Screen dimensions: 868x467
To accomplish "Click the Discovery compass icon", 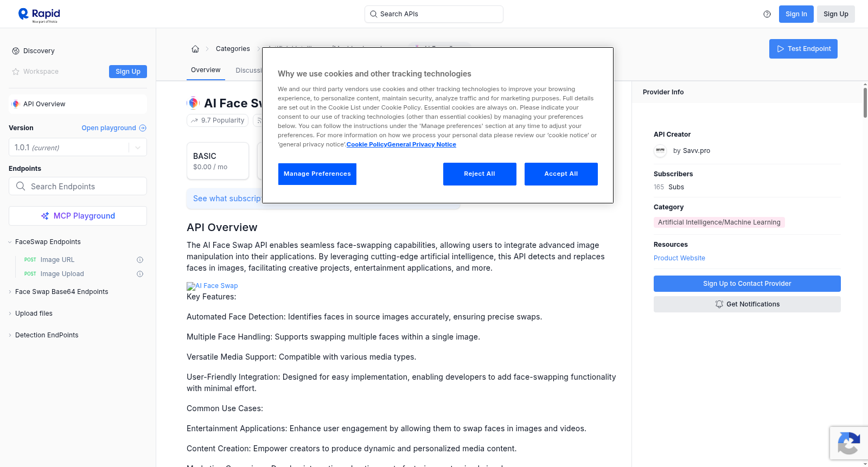I will [x=16, y=51].
